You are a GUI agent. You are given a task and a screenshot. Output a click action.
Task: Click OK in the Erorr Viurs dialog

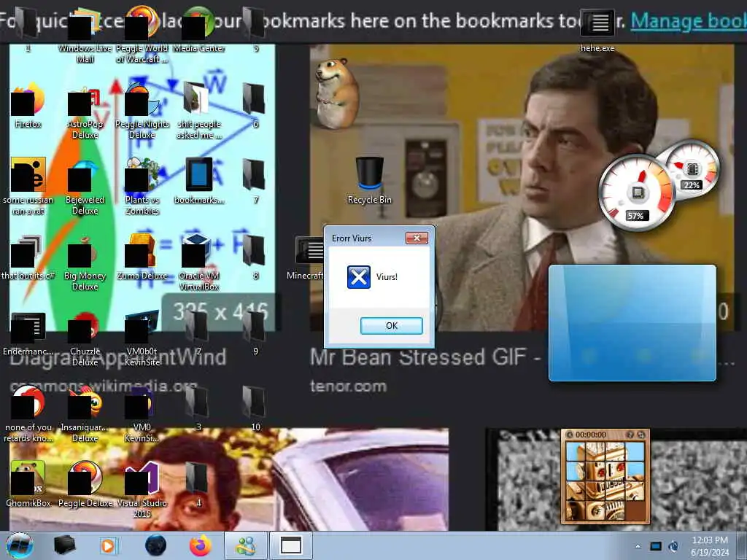[391, 326]
